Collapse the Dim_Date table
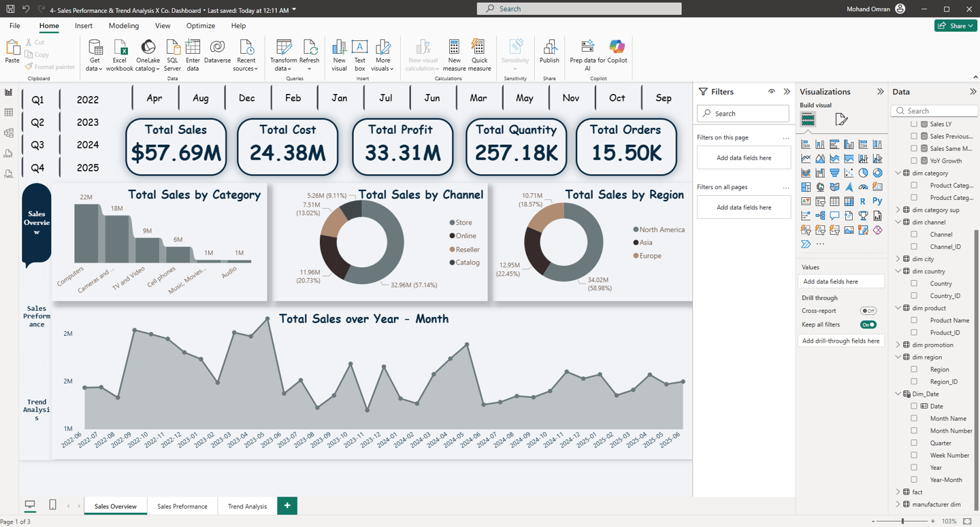Screen dimensions: 980x527 pos(898,394)
